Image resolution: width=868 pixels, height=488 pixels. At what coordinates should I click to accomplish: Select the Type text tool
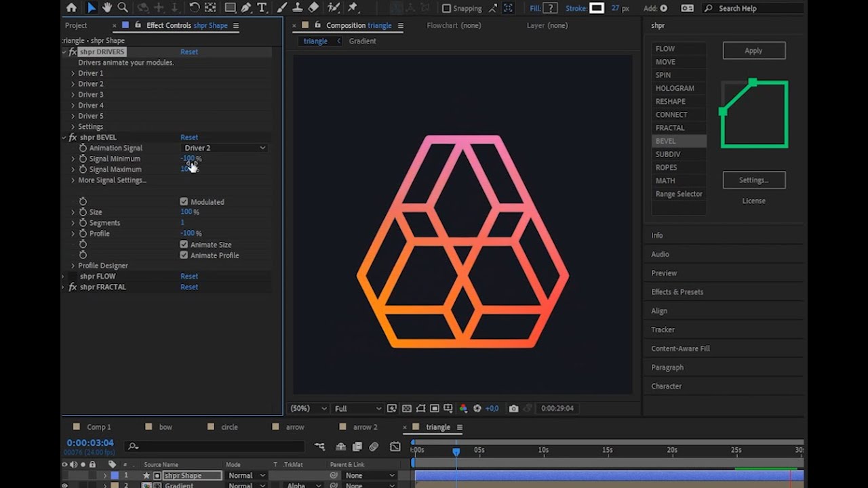[x=262, y=8]
